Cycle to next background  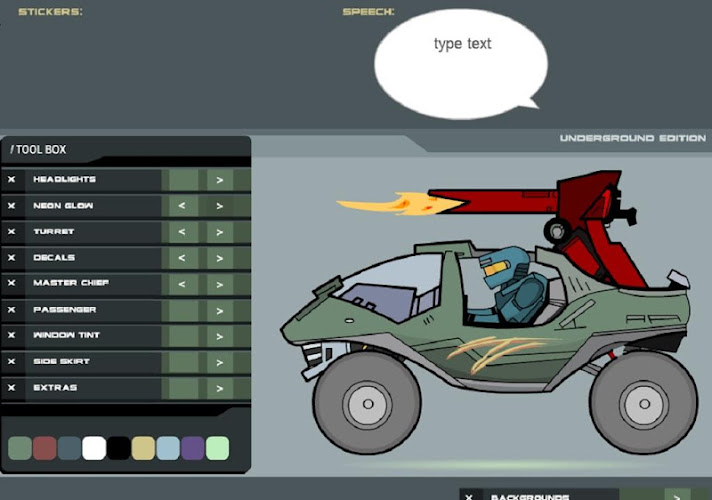pos(677,496)
